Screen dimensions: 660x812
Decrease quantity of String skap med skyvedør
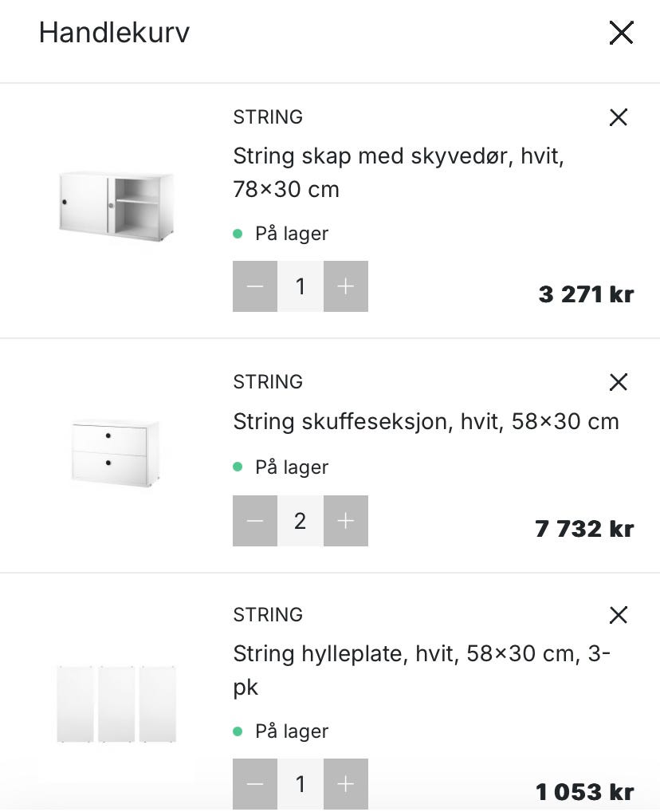point(255,286)
